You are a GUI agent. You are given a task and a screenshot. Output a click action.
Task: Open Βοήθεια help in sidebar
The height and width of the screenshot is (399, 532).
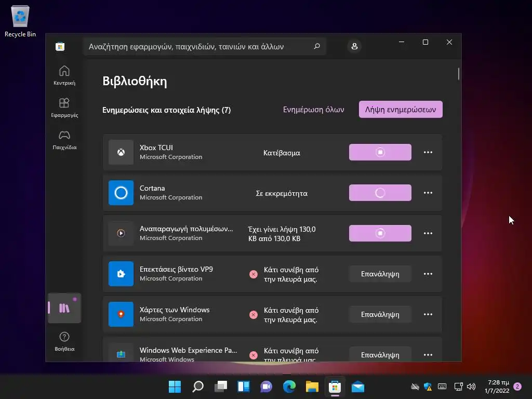[x=64, y=341]
